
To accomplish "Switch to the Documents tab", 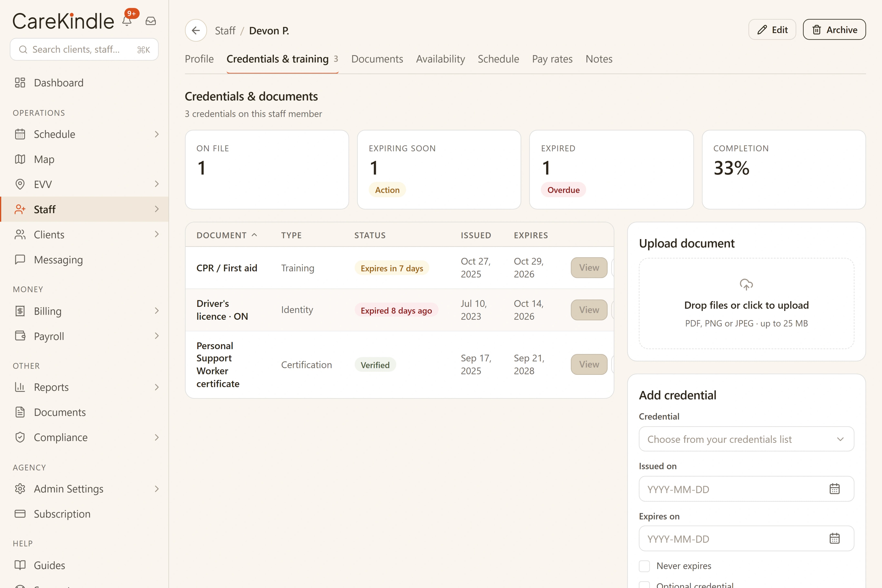I will (x=377, y=59).
